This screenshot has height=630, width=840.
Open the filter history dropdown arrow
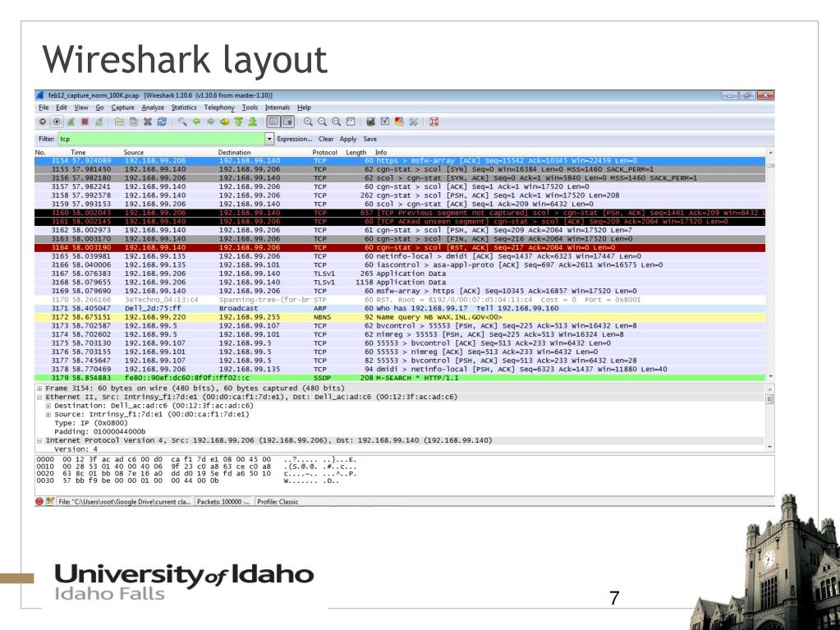click(269, 139)
